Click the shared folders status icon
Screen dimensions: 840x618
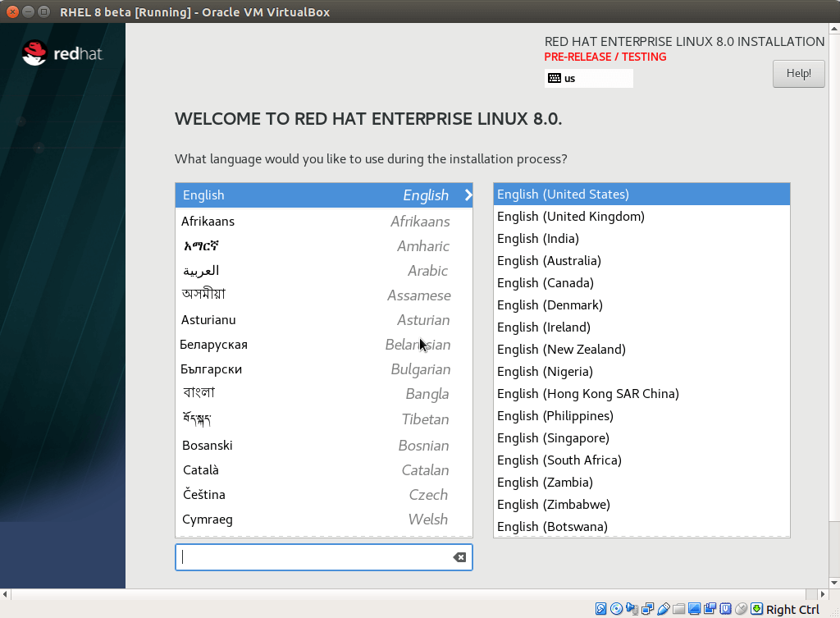[x=679, y=609]
